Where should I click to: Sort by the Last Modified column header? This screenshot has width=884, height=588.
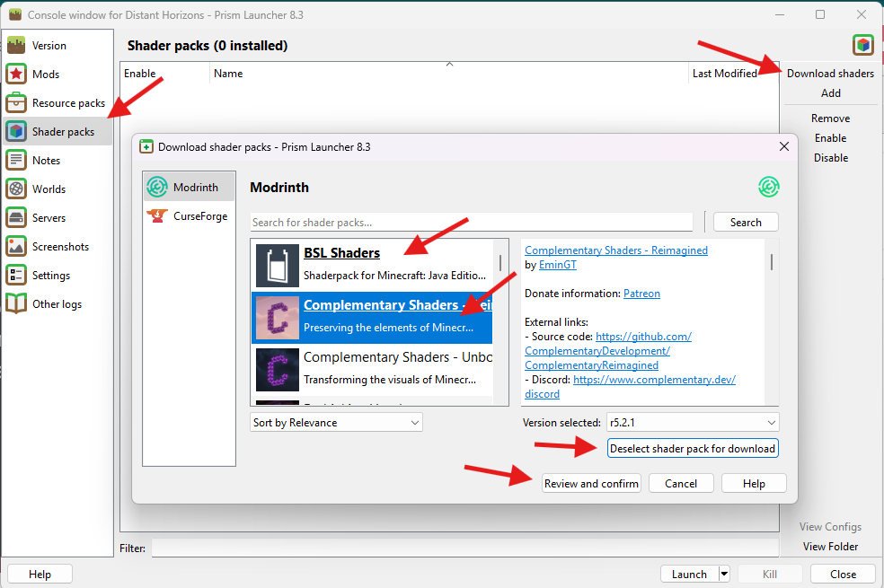pyautogui.click(x=733, y=74)
